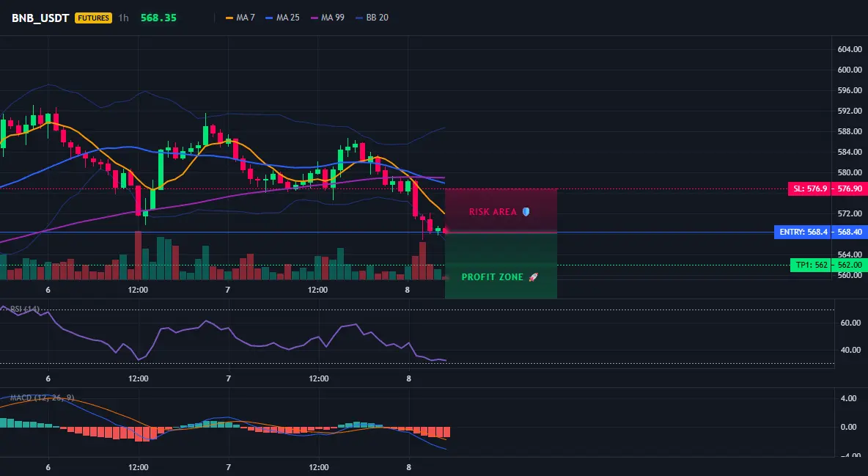868x476 pixels.
Task: Click date label 7 under the price chart
Action: point(227,290)
